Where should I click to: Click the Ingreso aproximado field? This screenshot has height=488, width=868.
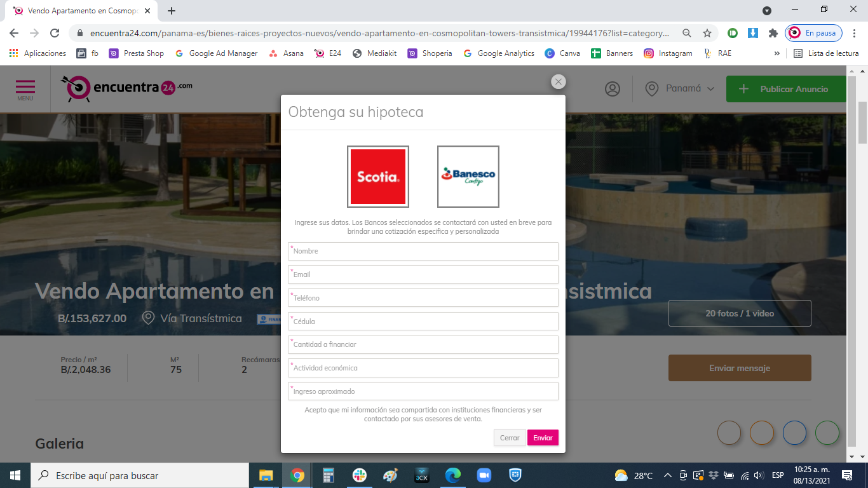[x=423, y=391]
